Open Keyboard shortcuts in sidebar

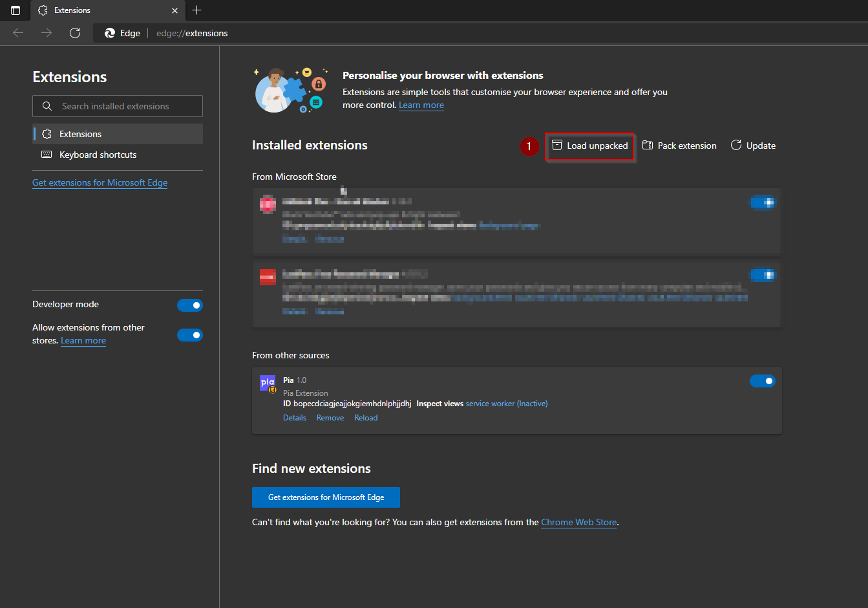[x=118, y=155]
